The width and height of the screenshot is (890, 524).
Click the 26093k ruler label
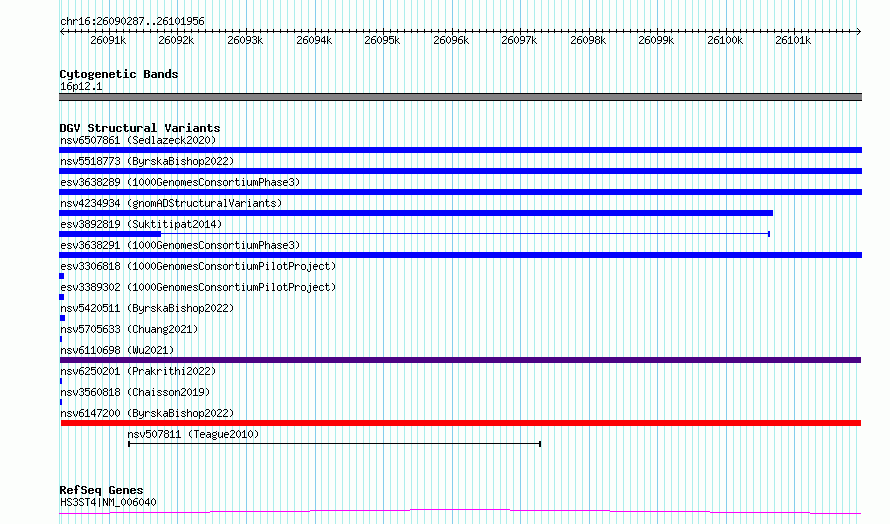(x=245, y=40)
